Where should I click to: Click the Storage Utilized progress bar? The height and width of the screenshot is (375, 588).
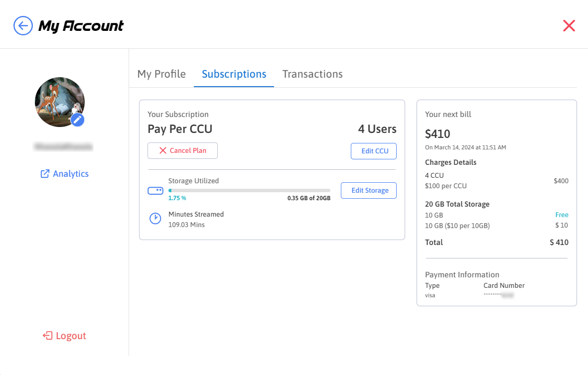[249, 190]
